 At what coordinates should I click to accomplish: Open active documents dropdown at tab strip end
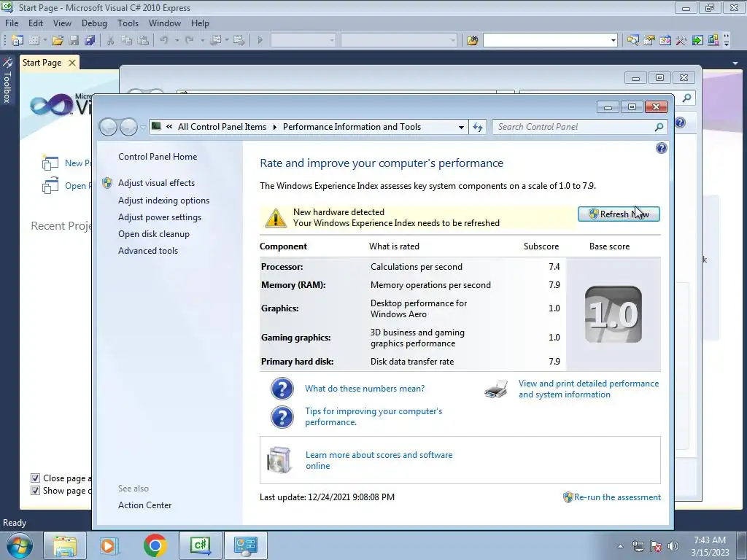coord(735,63)
